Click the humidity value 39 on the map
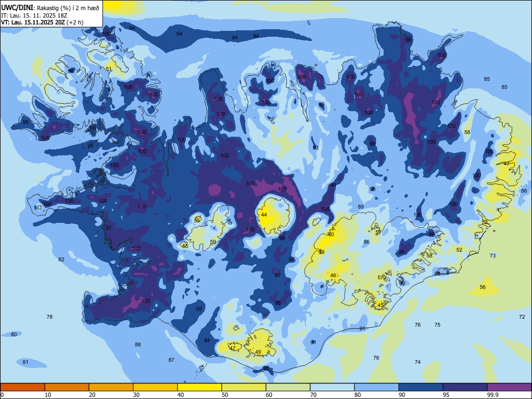The image size is (532, 399). [322, 252]
